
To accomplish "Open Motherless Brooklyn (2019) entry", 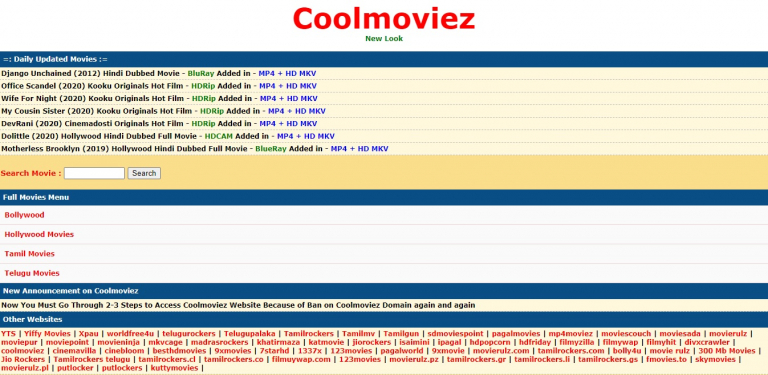I will pyautogui.click(x=194, y=148).
